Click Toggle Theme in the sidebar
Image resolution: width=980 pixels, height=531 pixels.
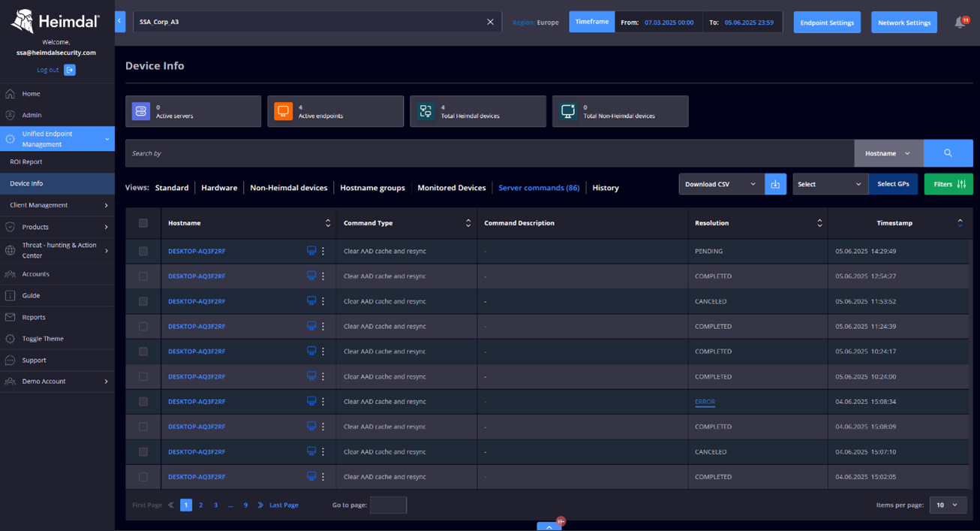coord(43,339)
